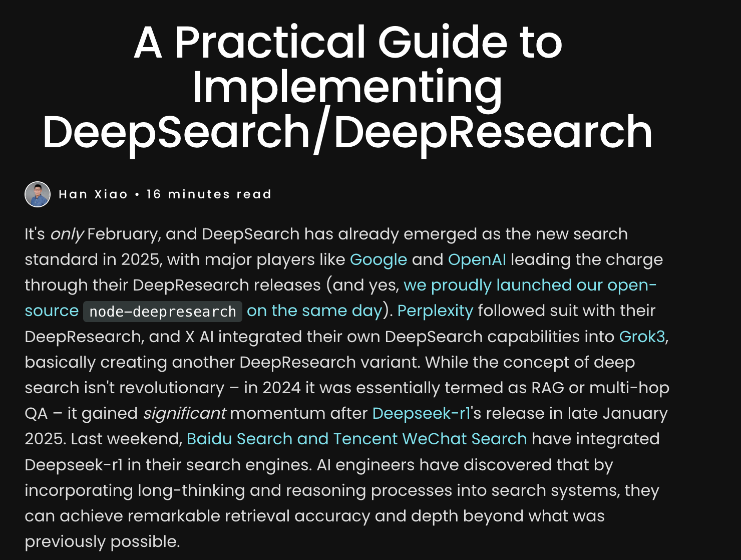Click the word 'source' link text
The height and width of the screenshot is (560, 741).
(52, 311)
